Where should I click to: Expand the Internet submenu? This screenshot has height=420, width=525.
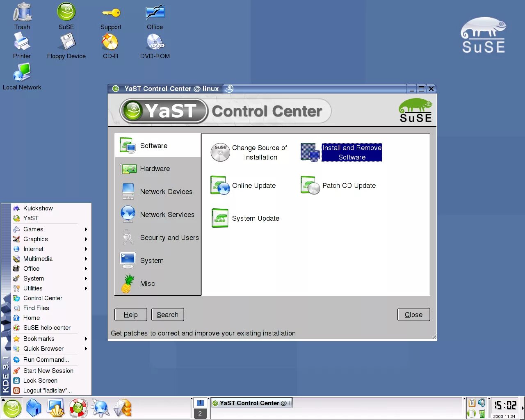coord(51,249)
